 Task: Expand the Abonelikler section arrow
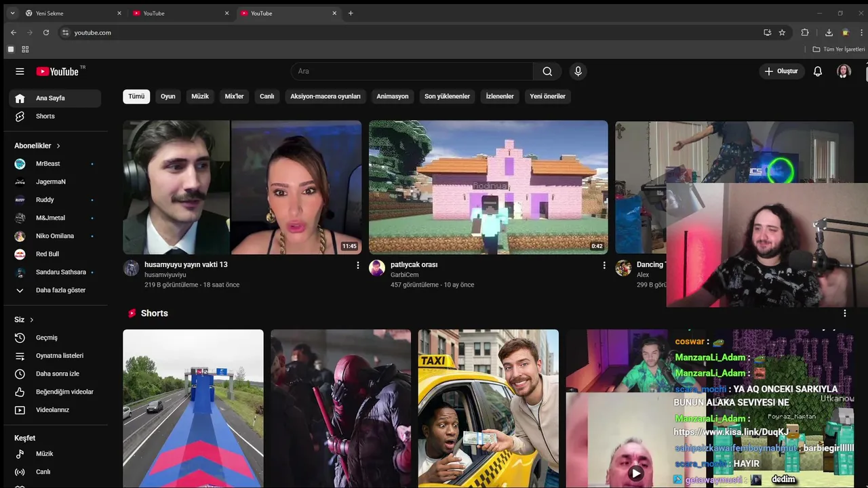(x=58, y=146)
